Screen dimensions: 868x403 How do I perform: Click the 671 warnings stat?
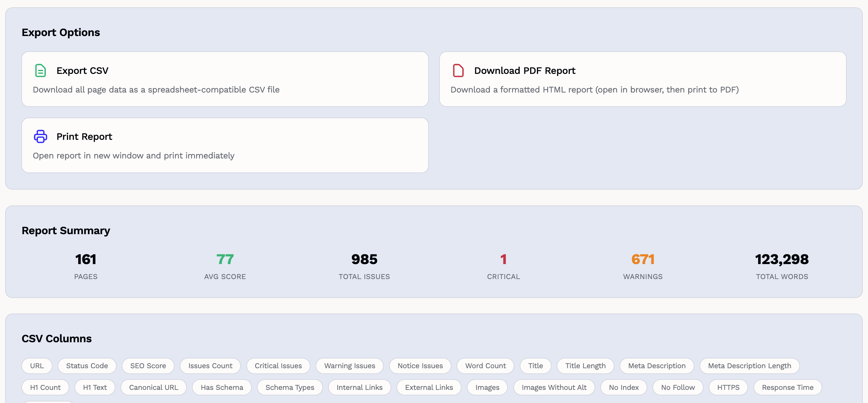(x=642, y=260)
